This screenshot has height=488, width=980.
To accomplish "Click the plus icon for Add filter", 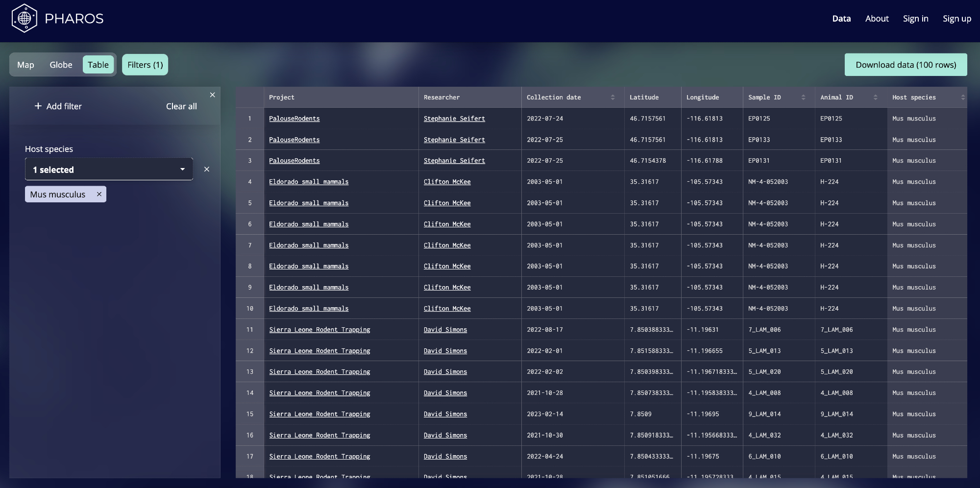I will tap(38, 106).
